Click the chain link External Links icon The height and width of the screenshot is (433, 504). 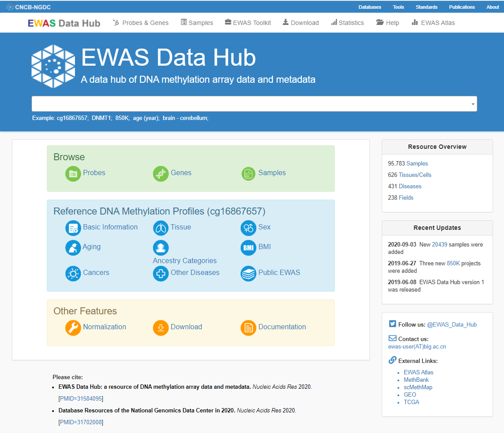point(393,360)
